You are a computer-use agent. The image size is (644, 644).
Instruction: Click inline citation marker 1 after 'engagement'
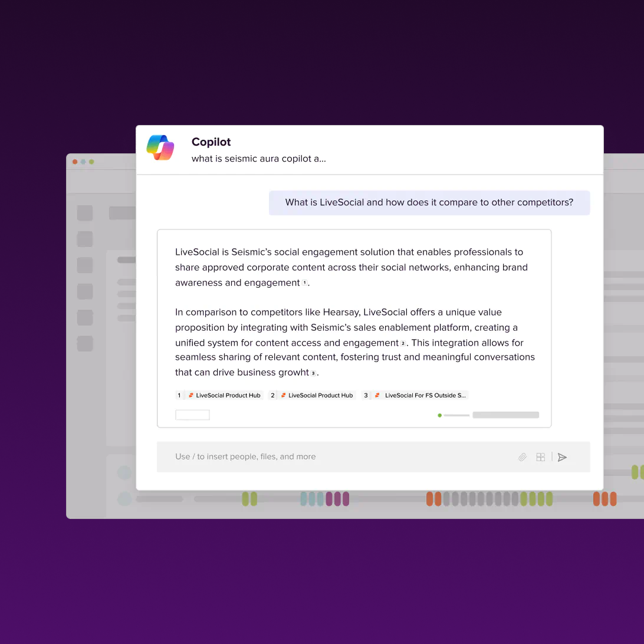[x=305, y=283]
